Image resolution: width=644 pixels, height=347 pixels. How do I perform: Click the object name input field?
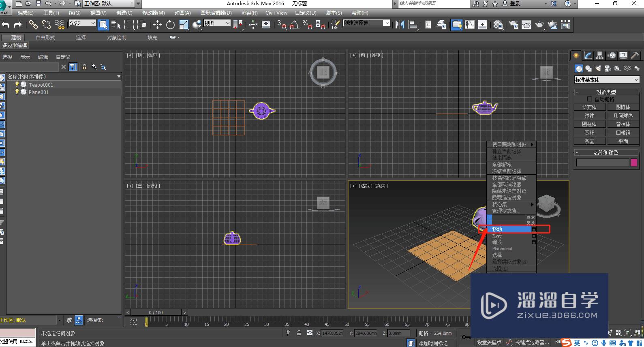(602, 163)
